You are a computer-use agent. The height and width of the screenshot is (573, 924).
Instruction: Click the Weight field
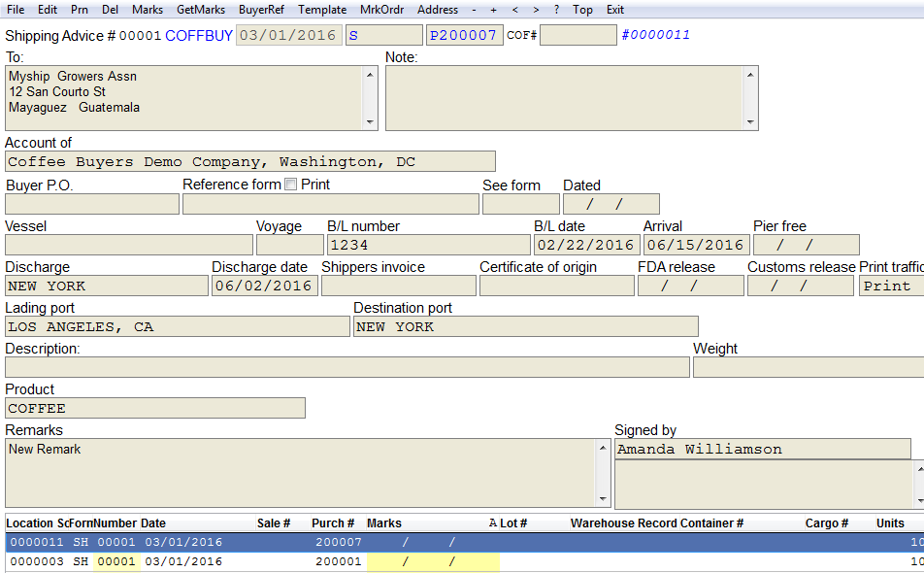click(x=808, y=367)
